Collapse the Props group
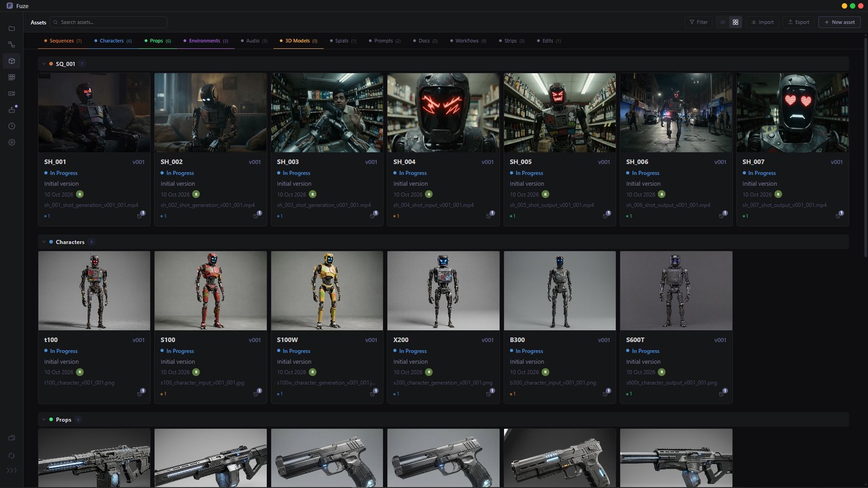 (x=44, y=420)
